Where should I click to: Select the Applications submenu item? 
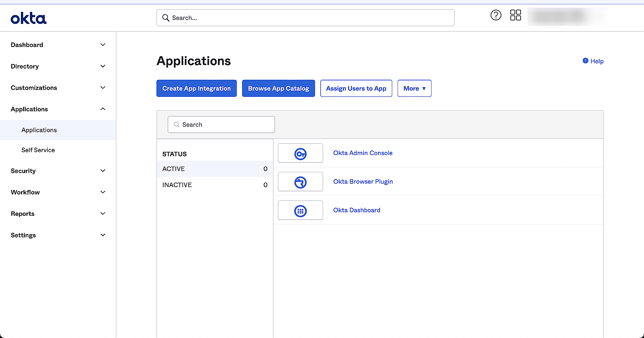click(x=39, y=130)
